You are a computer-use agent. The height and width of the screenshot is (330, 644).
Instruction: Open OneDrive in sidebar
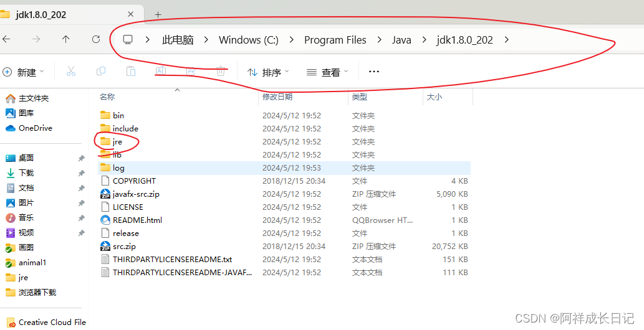coord(29,128)
